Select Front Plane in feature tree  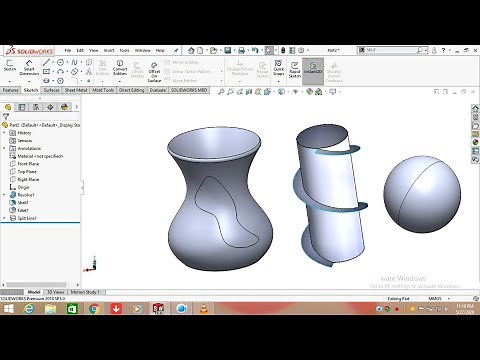click(x=28, y=164)
